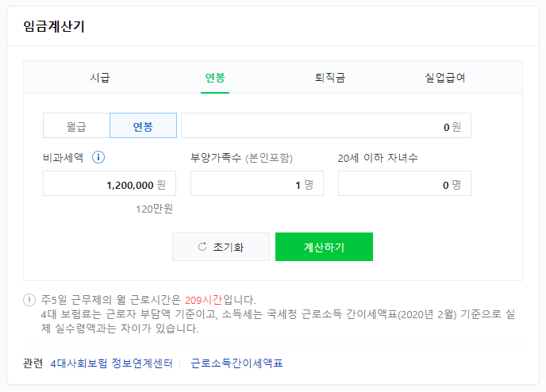
Task: Open the 4대사회보험 정보연계센터 link
Action: [x=111, y=363]
